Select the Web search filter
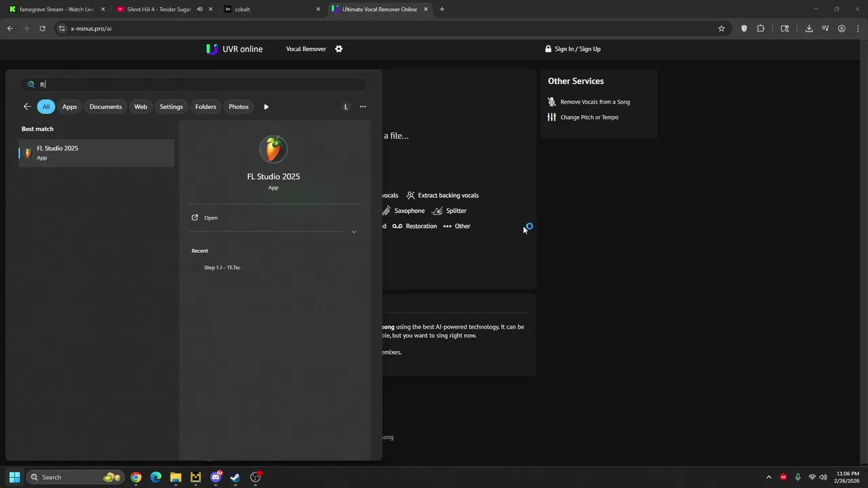The image size is (868, 488). point(140,106)
